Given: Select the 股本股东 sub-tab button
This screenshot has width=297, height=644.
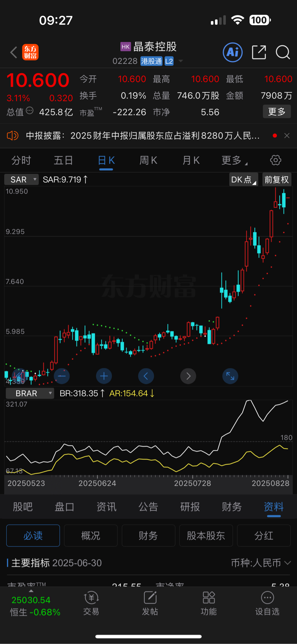Looking at the screenshot, I should point(206,535).
